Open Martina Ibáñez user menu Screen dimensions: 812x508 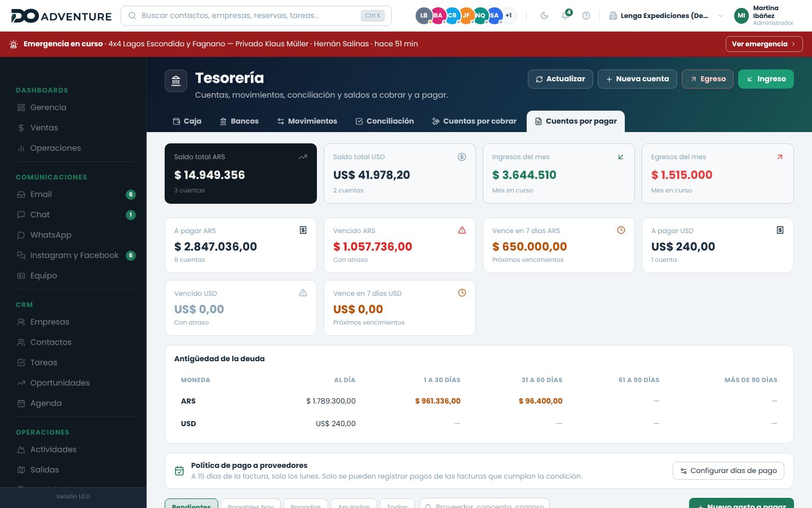[764, 16]
